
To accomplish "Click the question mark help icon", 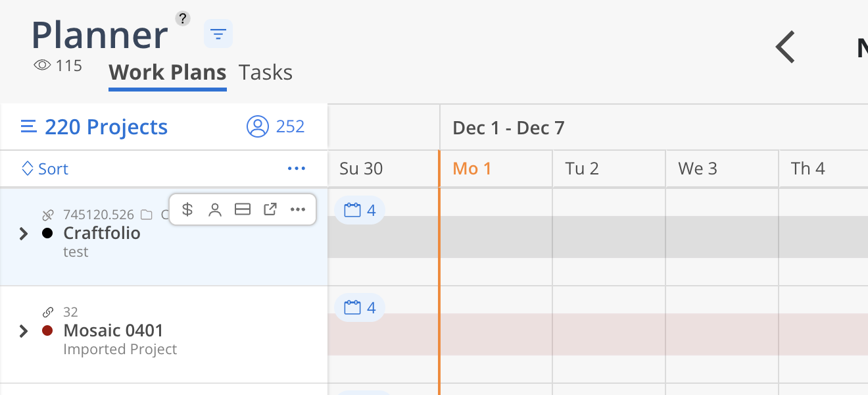I will pos(183,18).
